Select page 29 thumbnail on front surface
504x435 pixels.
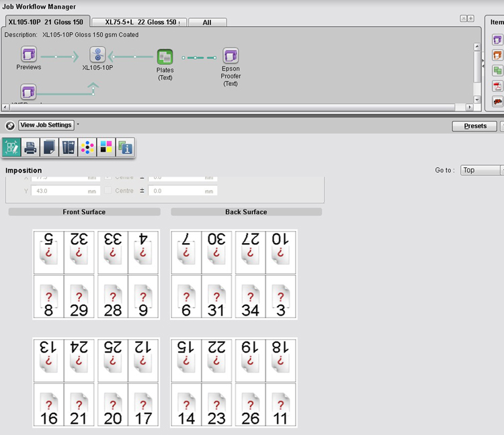coord(79,297)
